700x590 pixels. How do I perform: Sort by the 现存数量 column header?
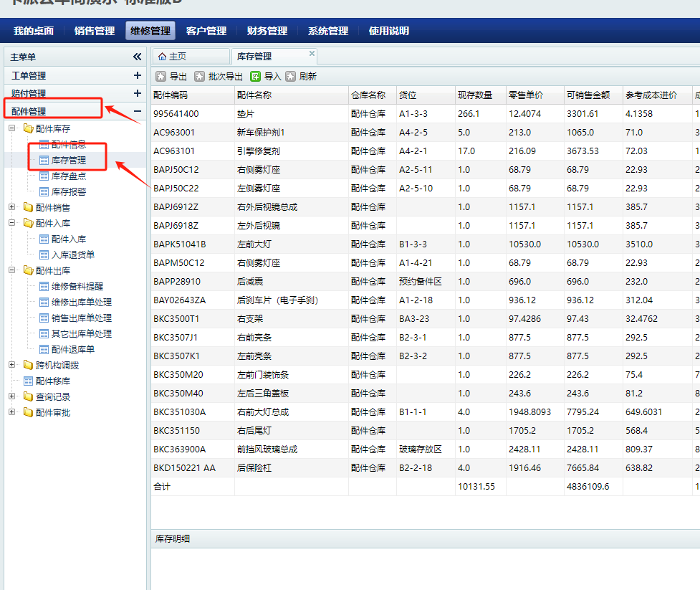coord(474,95)
